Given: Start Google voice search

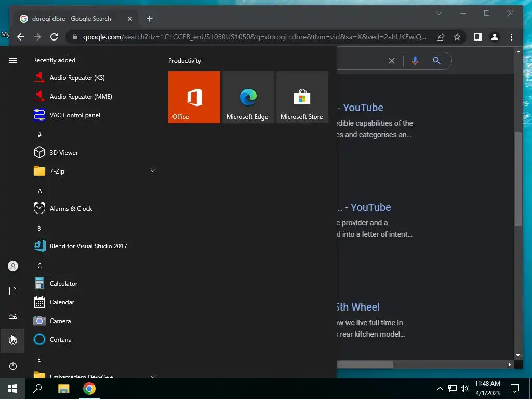Looking at the screenshot, I should point(415,61).
